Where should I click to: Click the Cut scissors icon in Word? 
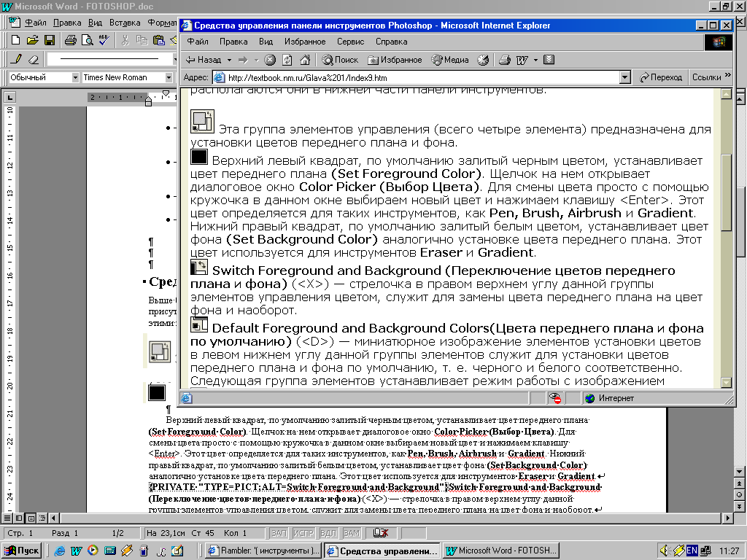tap(125, 41)
